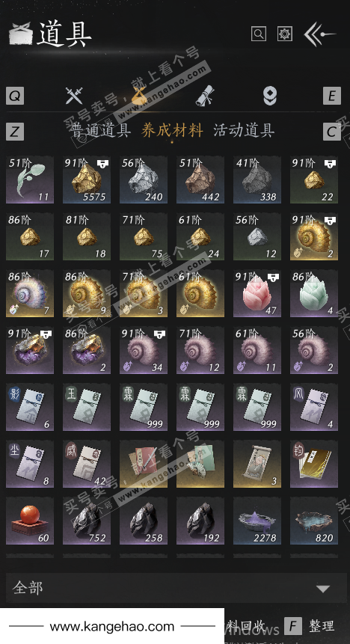Image resolution: width=350 pixels, height=644 pixels.
Task: Click the back arrow icon
Action: coord(319,34)
